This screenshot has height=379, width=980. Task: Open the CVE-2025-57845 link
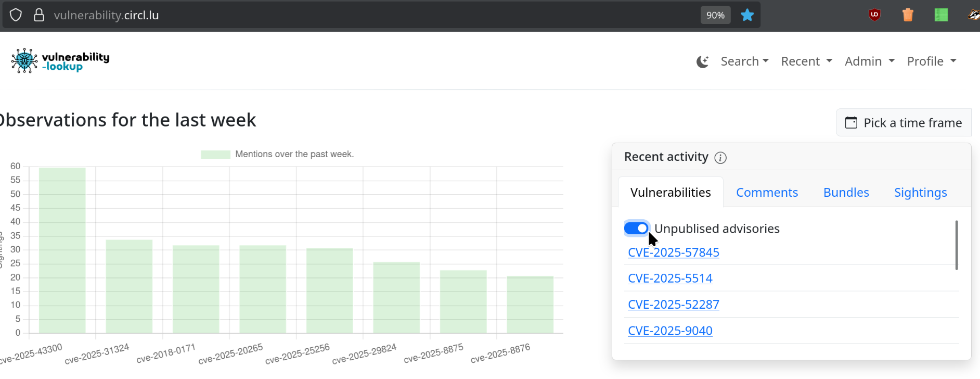coord(673,252)
